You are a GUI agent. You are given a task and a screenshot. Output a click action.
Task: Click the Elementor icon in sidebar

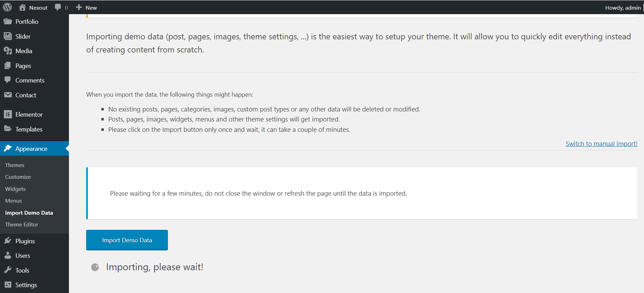point(8,114)
